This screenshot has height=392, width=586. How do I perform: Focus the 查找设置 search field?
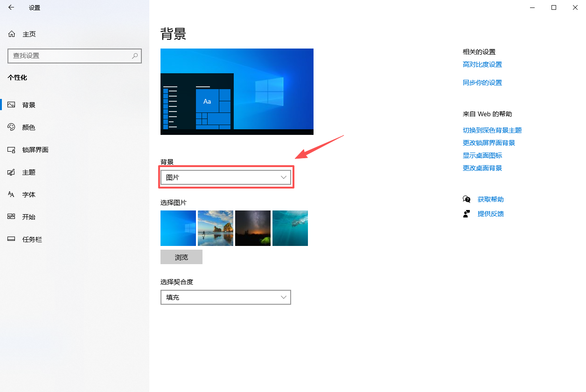point(75,56)
